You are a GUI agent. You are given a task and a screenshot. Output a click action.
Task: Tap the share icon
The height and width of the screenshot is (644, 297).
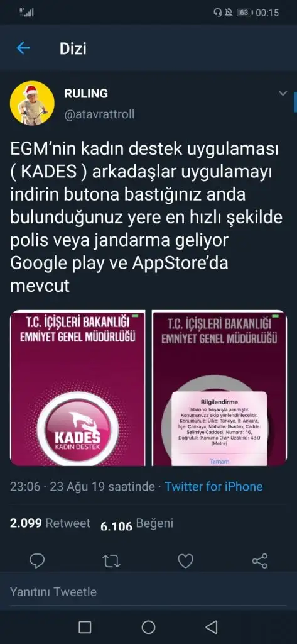click(260, 560)
